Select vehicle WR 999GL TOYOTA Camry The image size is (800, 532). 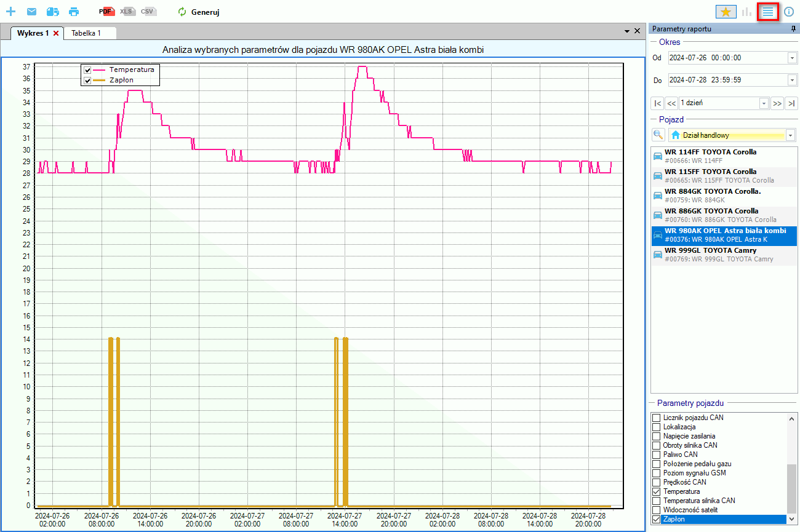pos(724,255)
